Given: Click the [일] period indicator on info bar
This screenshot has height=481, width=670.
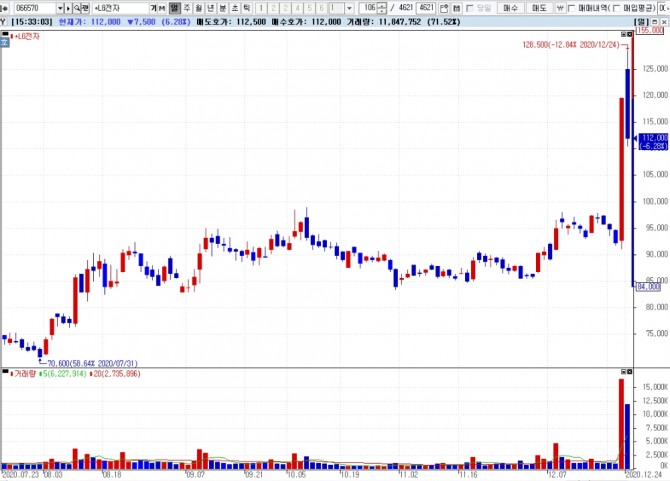Looking at the screenshot, I should coord(641,22).
